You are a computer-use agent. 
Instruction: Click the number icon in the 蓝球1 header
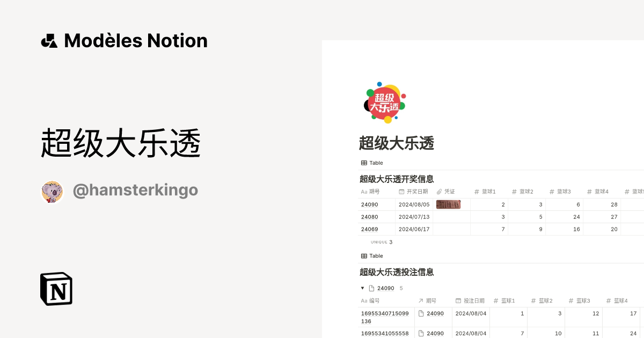tap(477, 191)
